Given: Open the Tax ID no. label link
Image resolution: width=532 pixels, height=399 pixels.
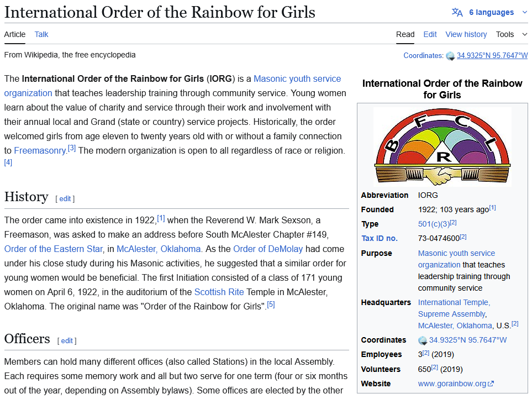Looking at the screenshot, I should pyautogui.click(x=379, y=238).
